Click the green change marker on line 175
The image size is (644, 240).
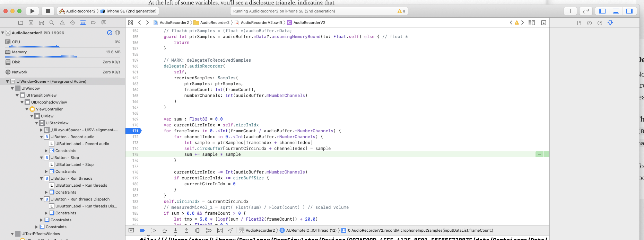539,154
